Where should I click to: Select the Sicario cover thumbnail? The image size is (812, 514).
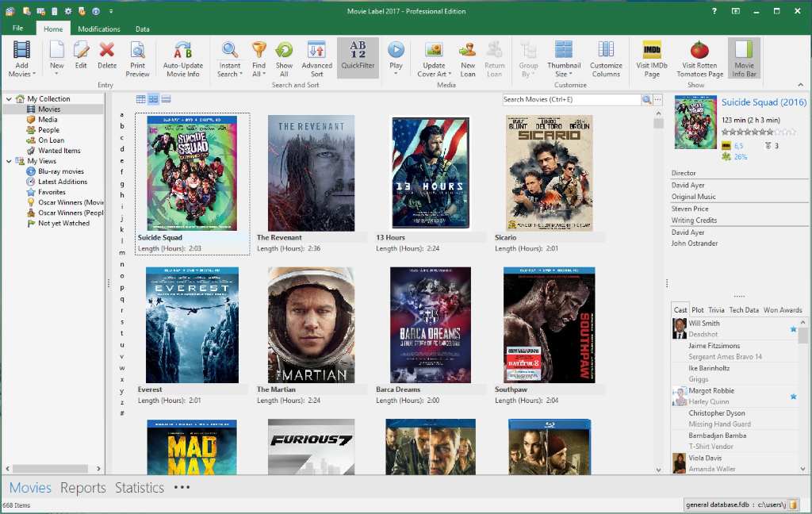click(550, 173)
